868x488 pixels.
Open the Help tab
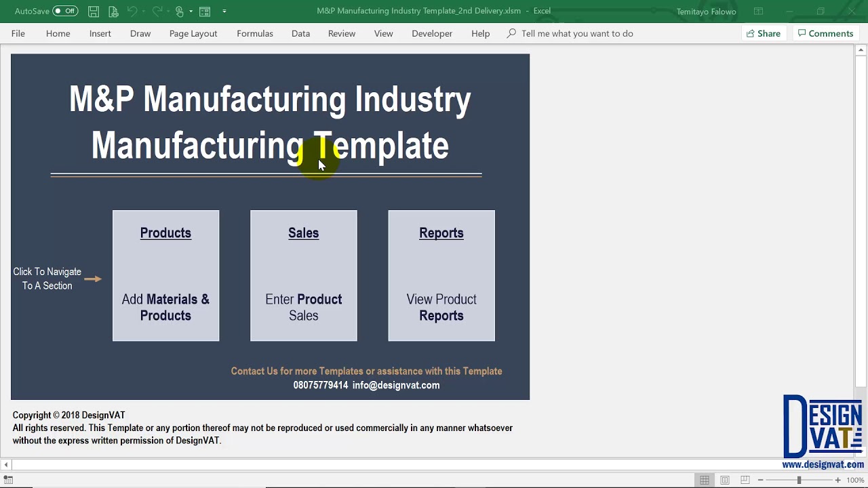point(481,33)
